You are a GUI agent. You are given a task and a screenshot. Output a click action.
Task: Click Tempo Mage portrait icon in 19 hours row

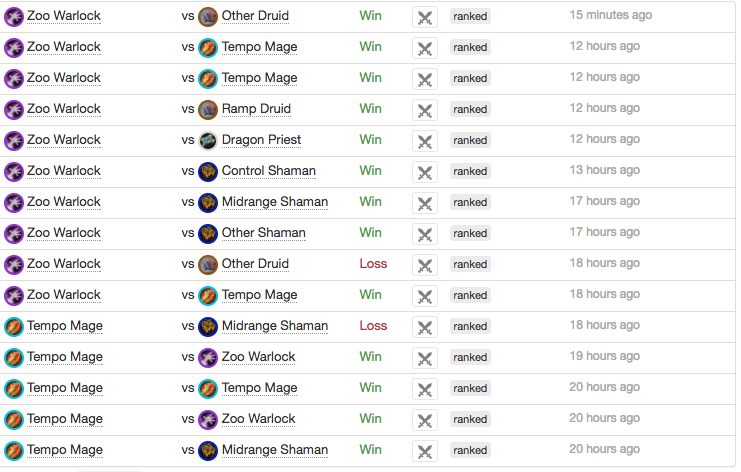coord(14,358)
